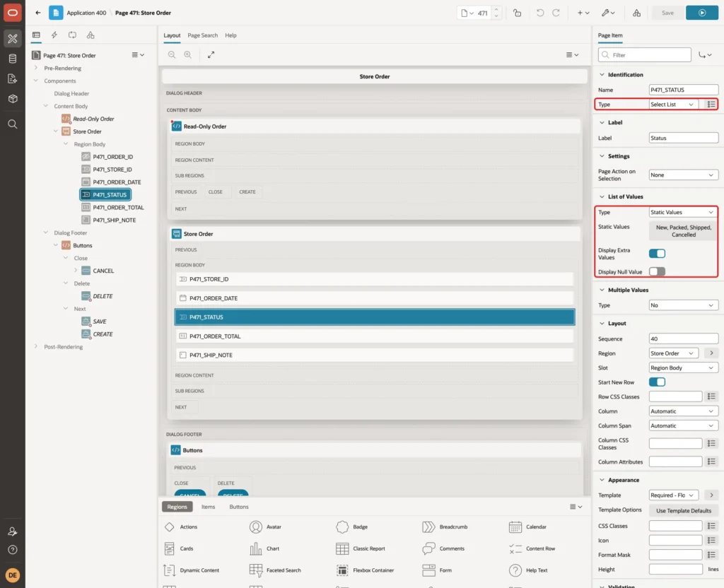Open Shared Components from the toolbar
724x588 pixels.
pos(637,13)
